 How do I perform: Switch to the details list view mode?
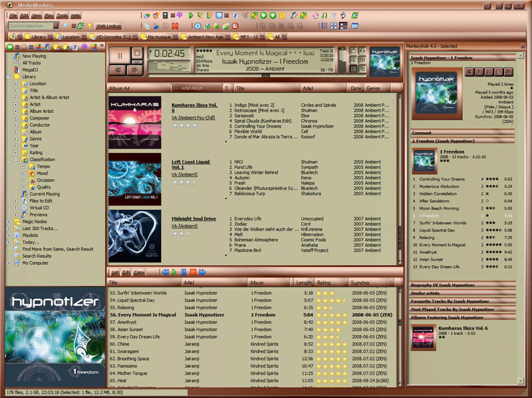click(x=325, y=26)
